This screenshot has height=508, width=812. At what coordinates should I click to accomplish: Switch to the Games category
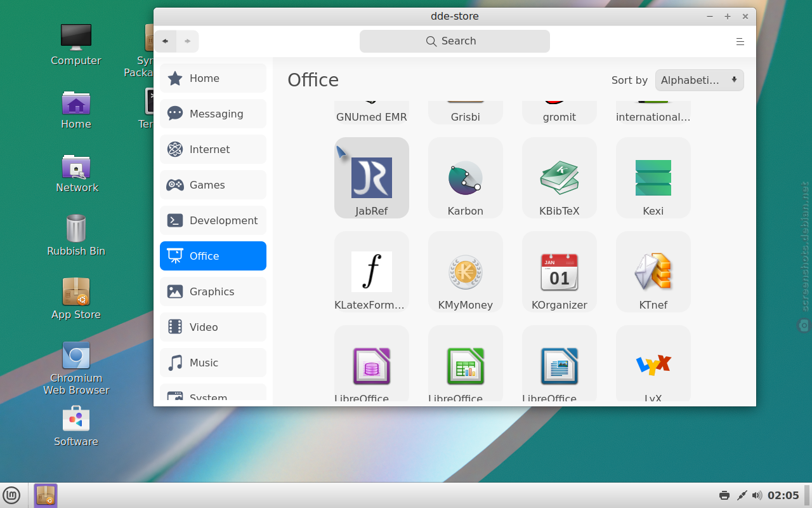coord(213,185)
